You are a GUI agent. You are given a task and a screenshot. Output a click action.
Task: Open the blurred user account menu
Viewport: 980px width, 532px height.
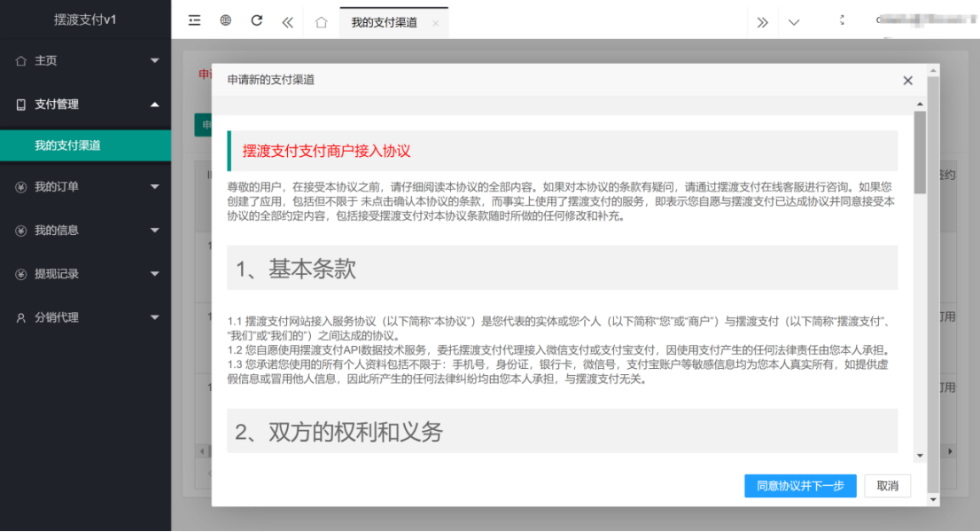(925, 20)
